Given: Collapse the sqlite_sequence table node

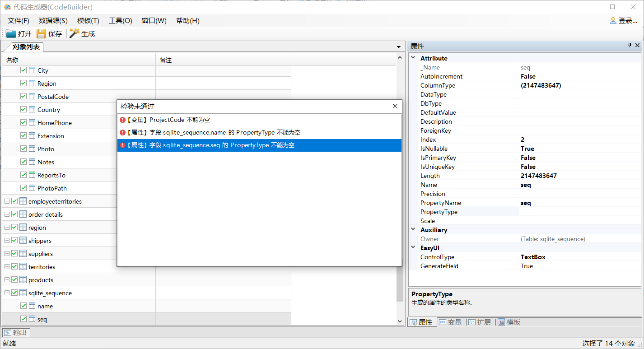Looking at the screenshot, I should pos(7,293).
